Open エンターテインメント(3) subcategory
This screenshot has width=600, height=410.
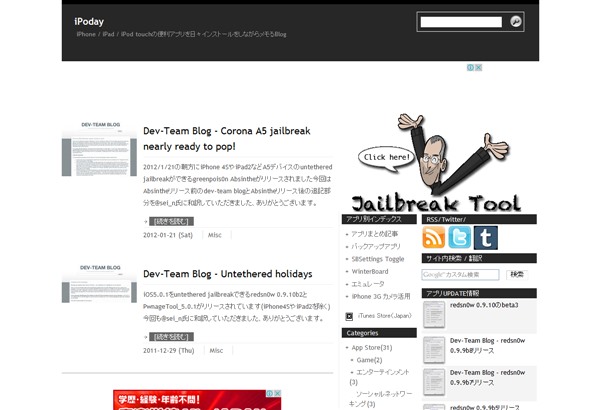379,377
